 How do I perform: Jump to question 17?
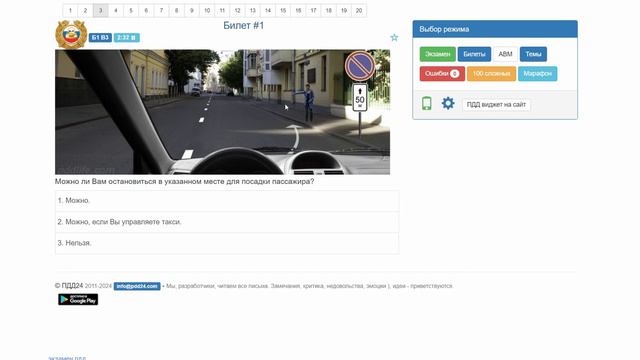(x=313, y=11)
